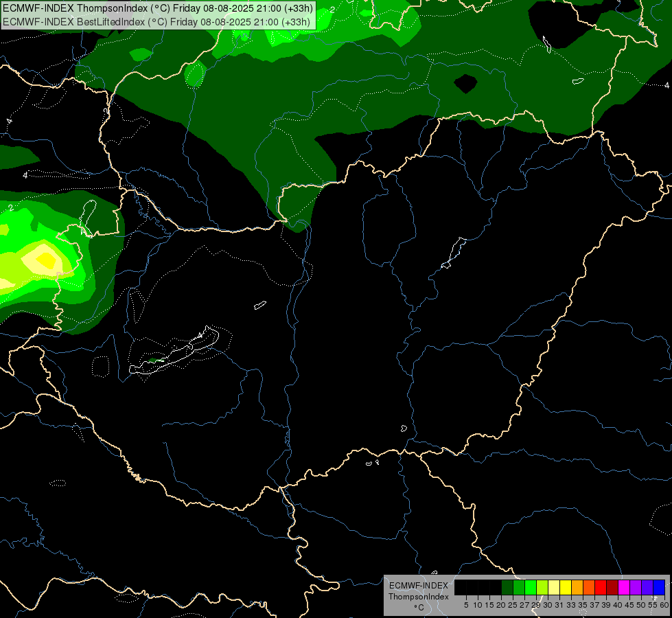The width and height of the screenshot is (672, 618).
Task: Click the legend tick value 31
Action: pyautogui.click(x=559, y=605)
